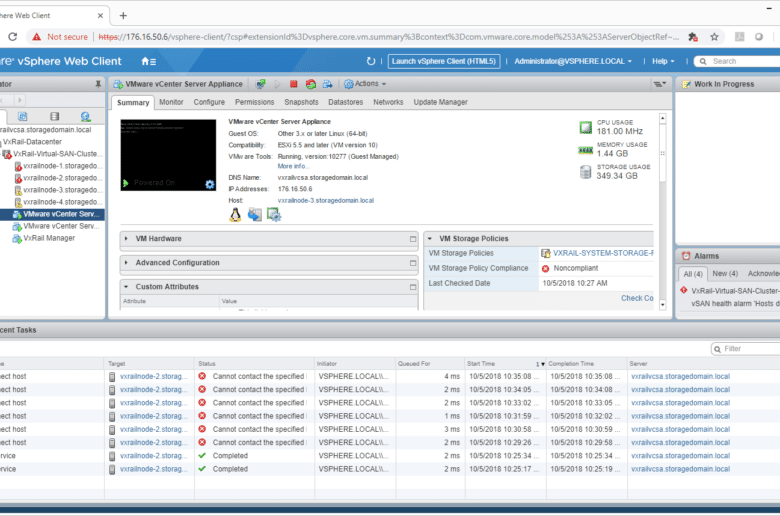Click the Not secure warning icon
Viewport: 780px width, 516px height.
point(37,37)
